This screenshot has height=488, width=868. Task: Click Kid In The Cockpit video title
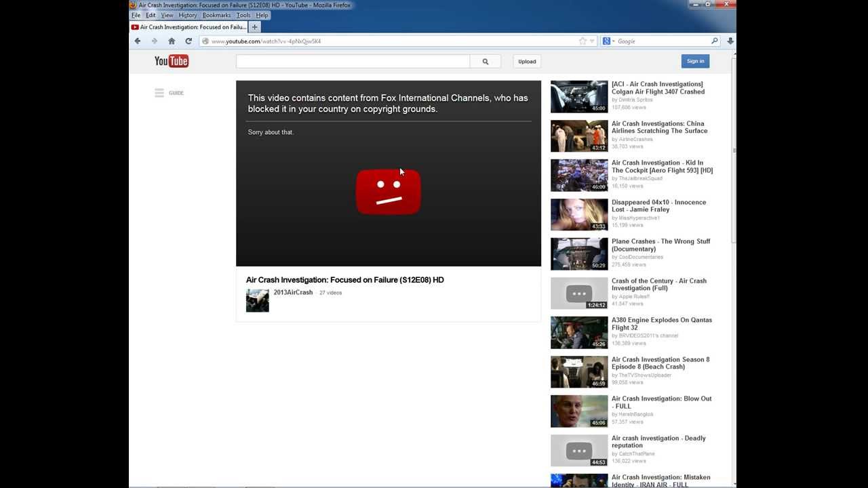[x=662, y=167]
